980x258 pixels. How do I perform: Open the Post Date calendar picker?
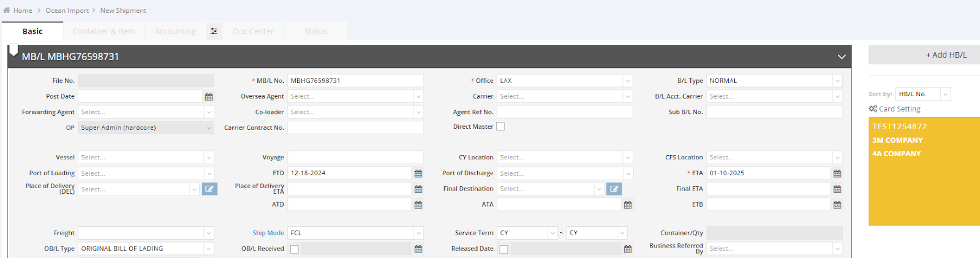tap(209, 97)
